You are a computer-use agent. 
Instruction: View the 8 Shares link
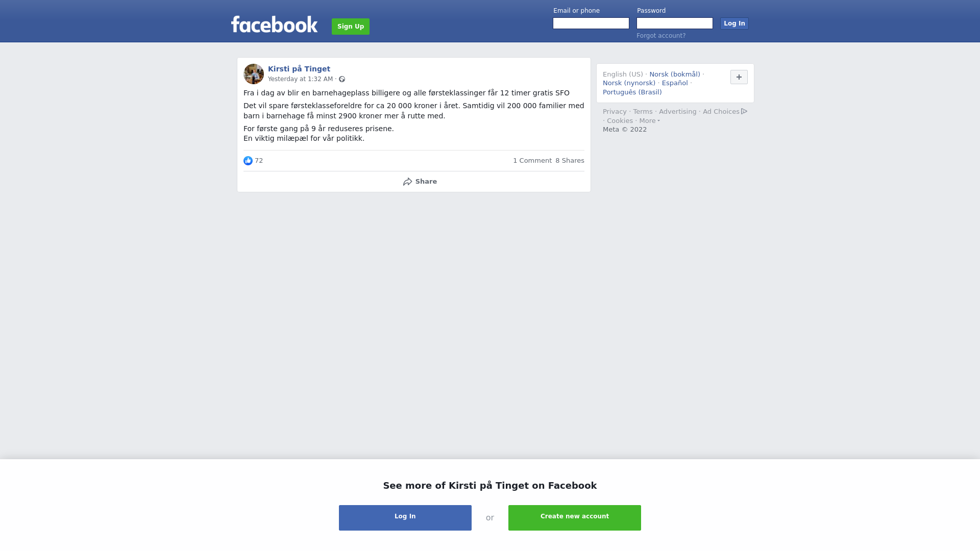click(570, 161)
